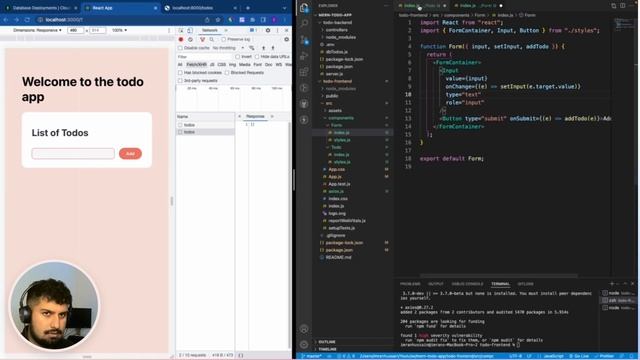The image size is (640, 360).
Task: Click the export HAR download arrow
Action: click(273, 48)
